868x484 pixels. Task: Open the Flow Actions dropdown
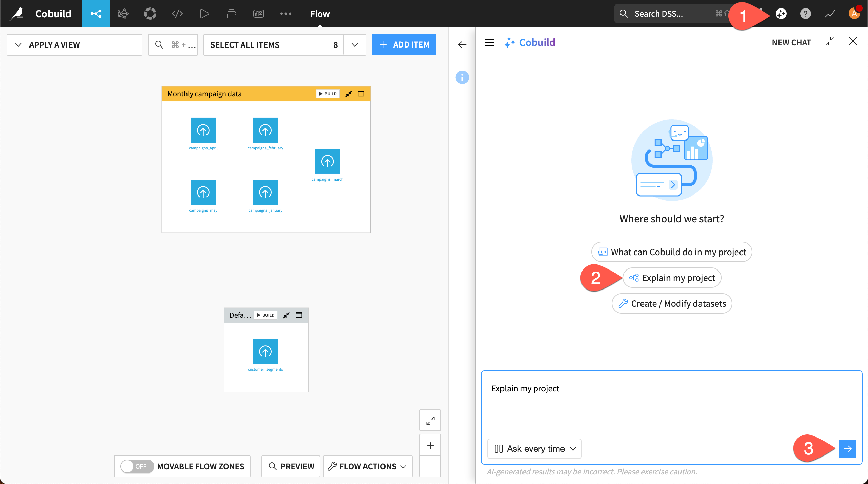[368, 466]
